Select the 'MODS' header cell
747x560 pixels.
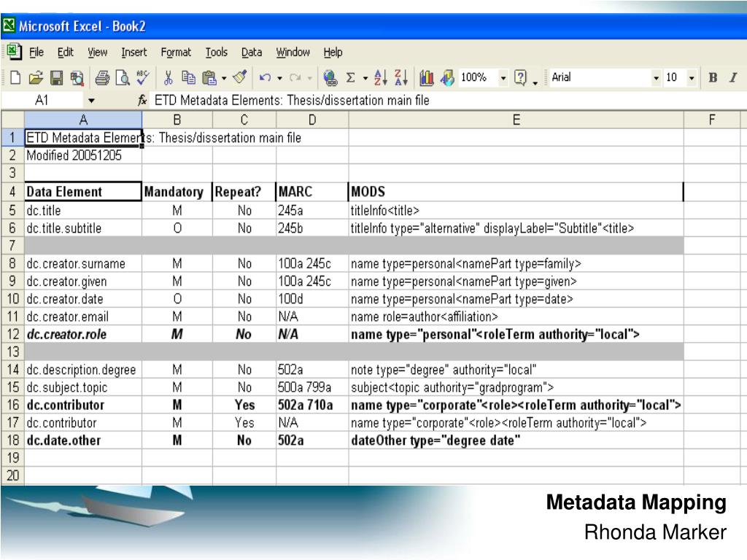pos(516,192)
